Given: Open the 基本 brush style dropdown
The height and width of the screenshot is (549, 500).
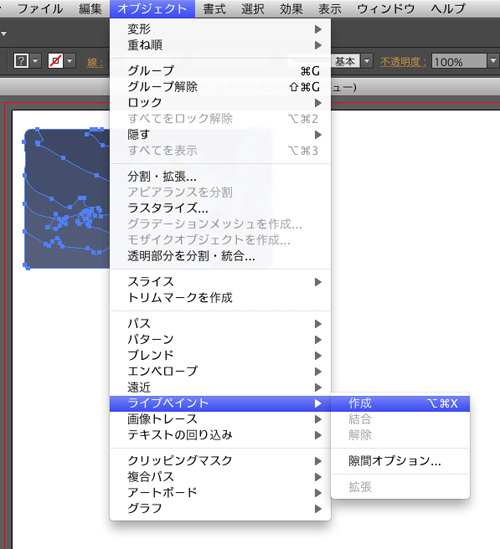Looking at the screenshot, I should 367,61.
